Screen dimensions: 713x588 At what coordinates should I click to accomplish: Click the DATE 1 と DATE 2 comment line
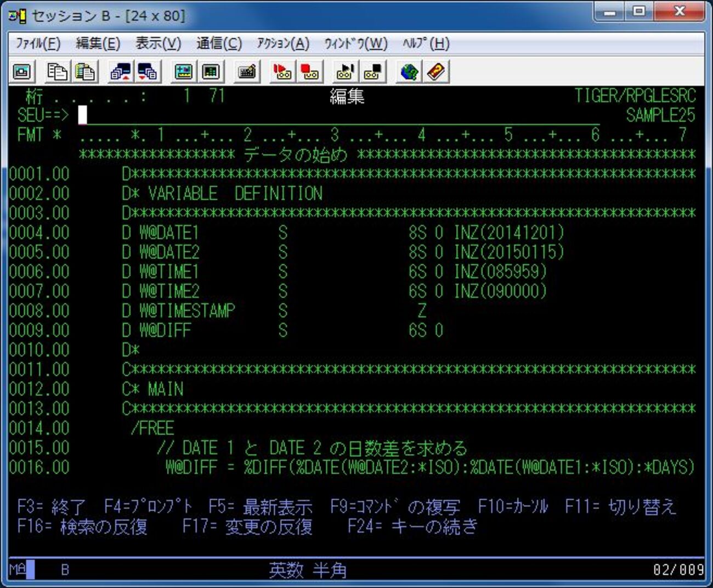[312, 448]
